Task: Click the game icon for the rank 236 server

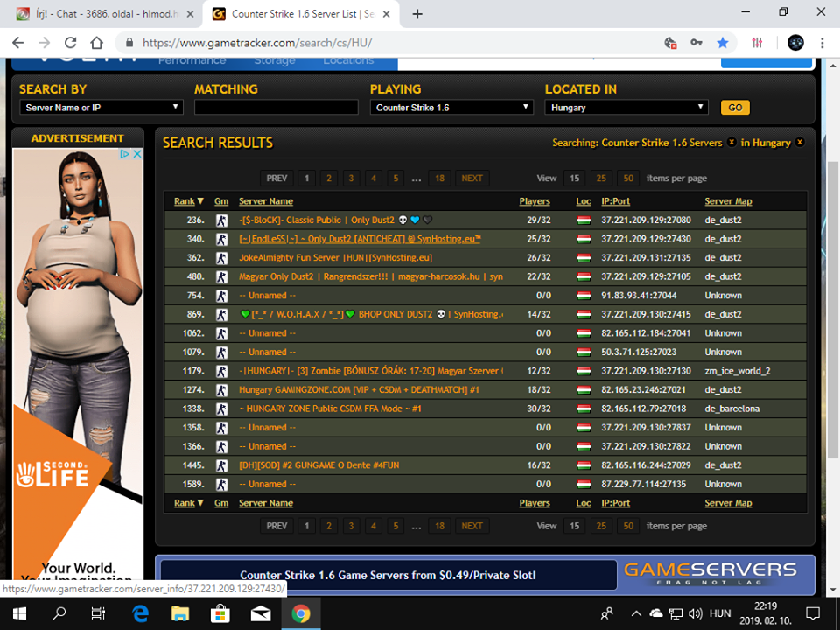Action: point(221,220)
